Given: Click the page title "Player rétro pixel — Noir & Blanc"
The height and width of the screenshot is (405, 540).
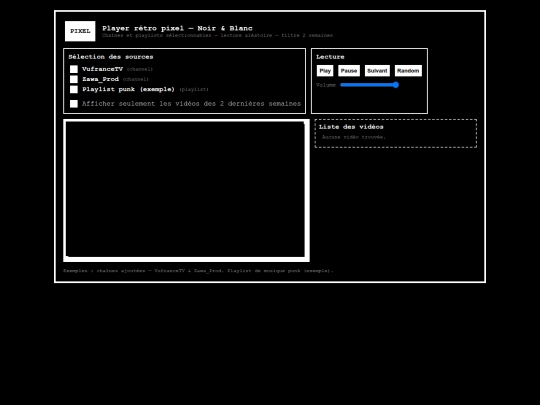Looking at the screenshot, I should (x=177, y=28).
